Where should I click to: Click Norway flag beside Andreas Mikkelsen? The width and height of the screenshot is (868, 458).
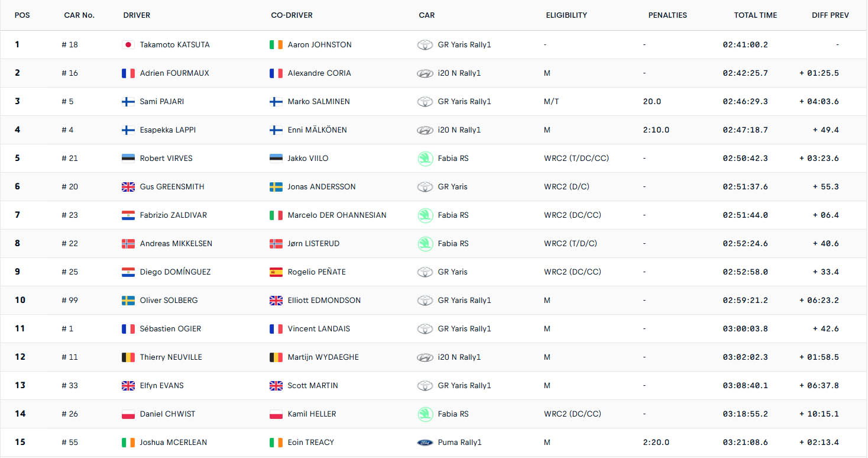pos(128,244)
